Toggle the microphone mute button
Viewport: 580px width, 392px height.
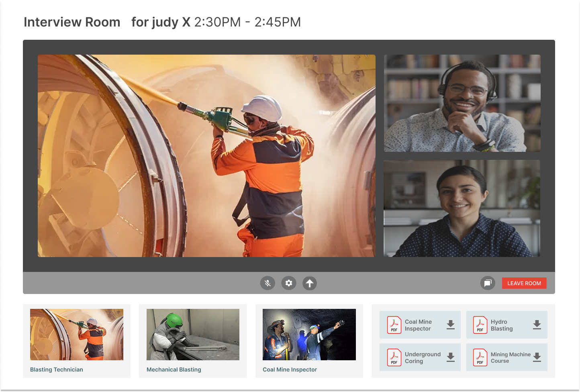[268, 283]
